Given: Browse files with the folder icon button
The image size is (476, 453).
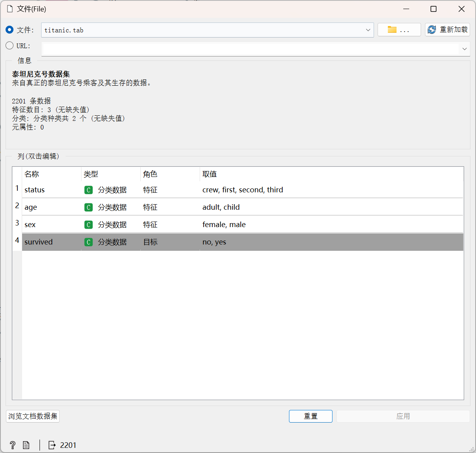Looking at the screenshot, I should (x=399, y=30).
